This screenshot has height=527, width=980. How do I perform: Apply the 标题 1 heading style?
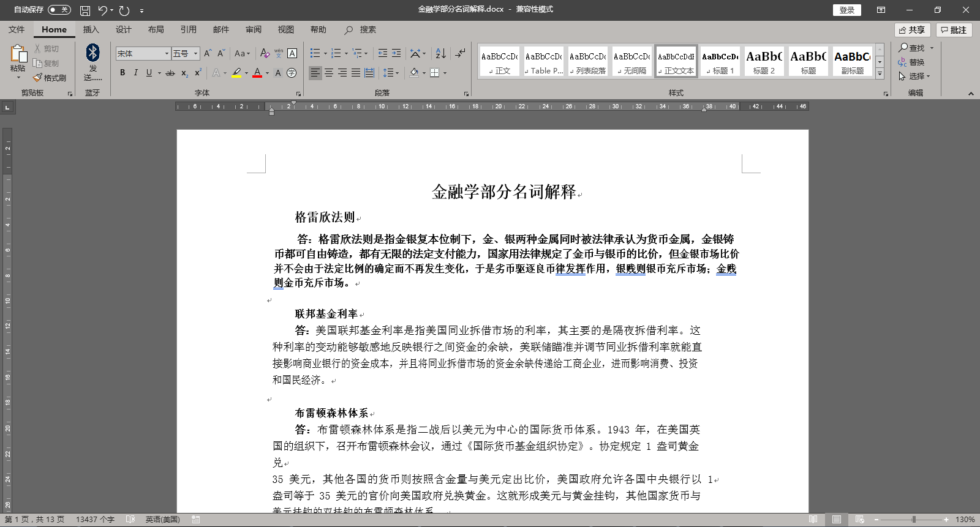click(720, 62)
